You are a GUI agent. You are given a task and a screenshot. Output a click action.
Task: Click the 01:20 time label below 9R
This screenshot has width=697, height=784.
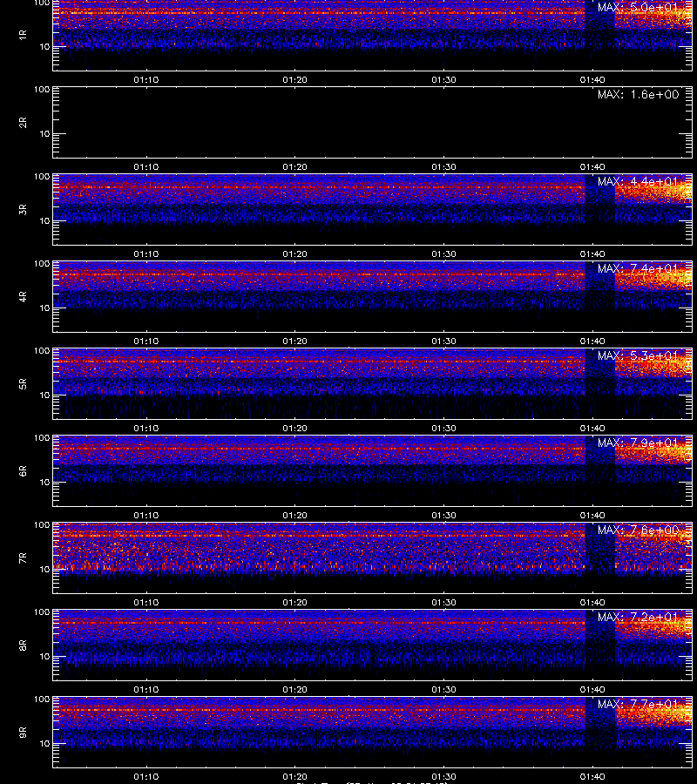point(295,777)
